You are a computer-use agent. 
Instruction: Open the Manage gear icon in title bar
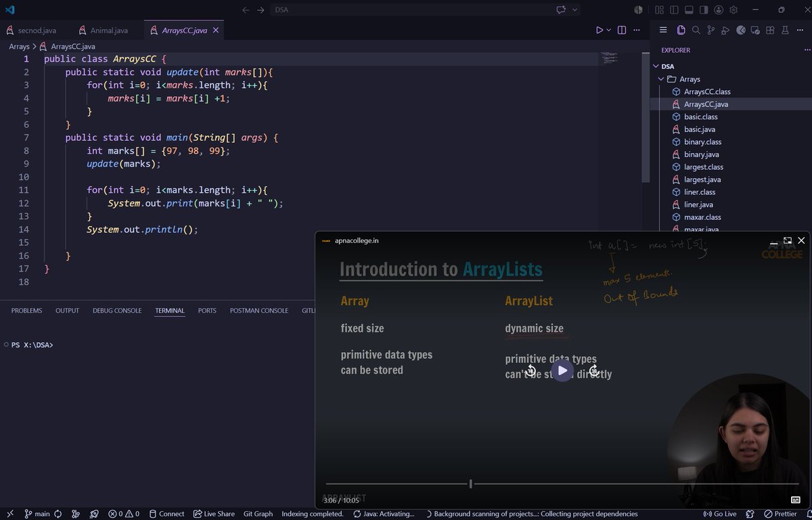[x=733, y=9]
